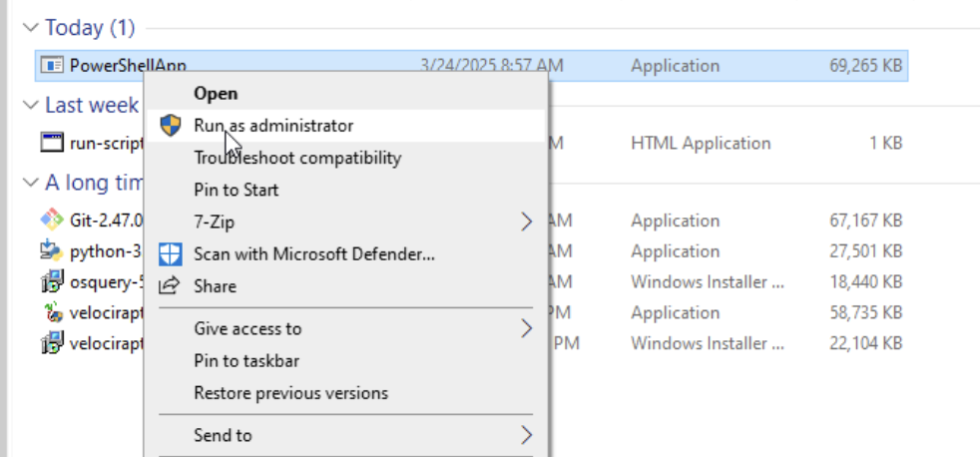Expand Send to submenu arrow
Screen dimensions: 980x457
click(x=526, y=435)
